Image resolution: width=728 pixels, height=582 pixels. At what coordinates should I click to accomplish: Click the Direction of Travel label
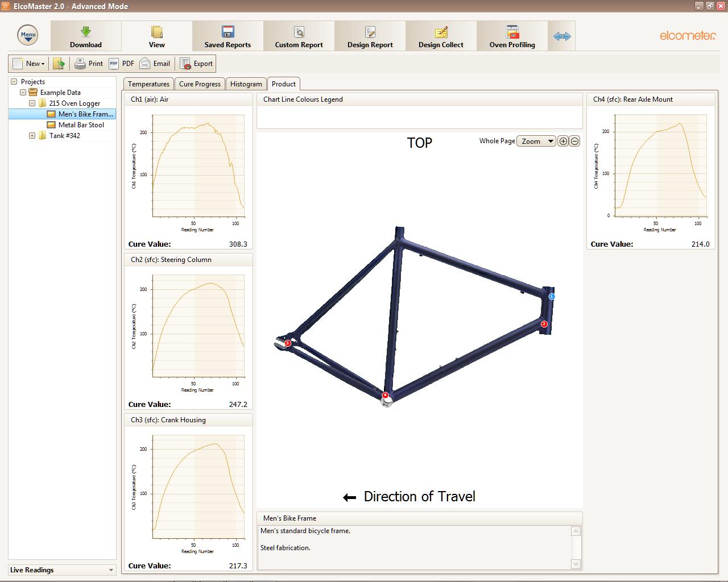coord(419,497)
